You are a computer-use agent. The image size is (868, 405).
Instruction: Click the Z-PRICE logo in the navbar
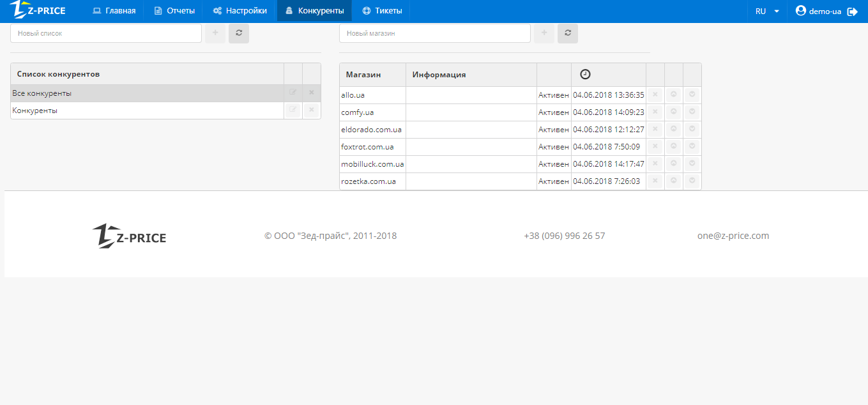[38, 10]
